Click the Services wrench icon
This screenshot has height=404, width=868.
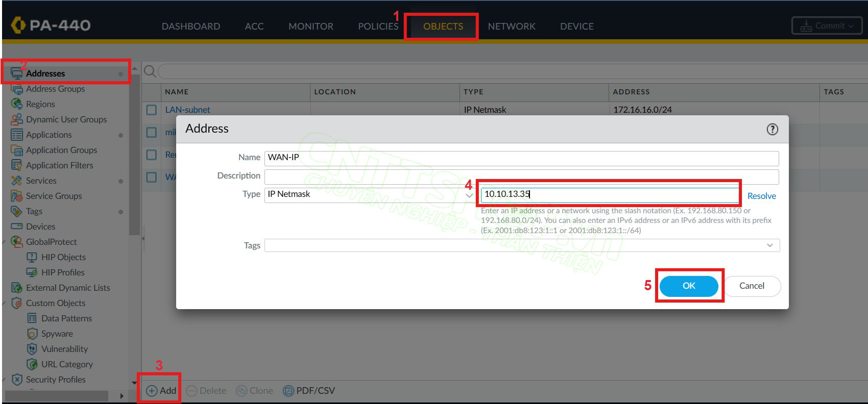coord(17,181)
